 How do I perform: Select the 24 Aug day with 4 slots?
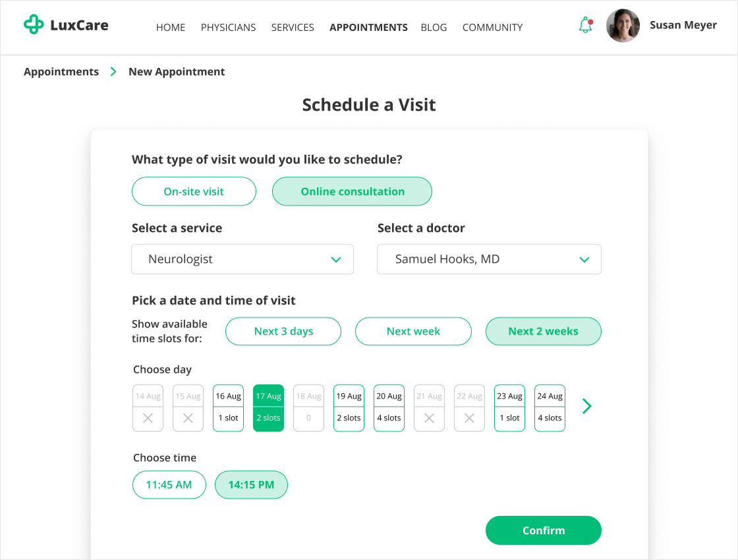tap(550, 408)
